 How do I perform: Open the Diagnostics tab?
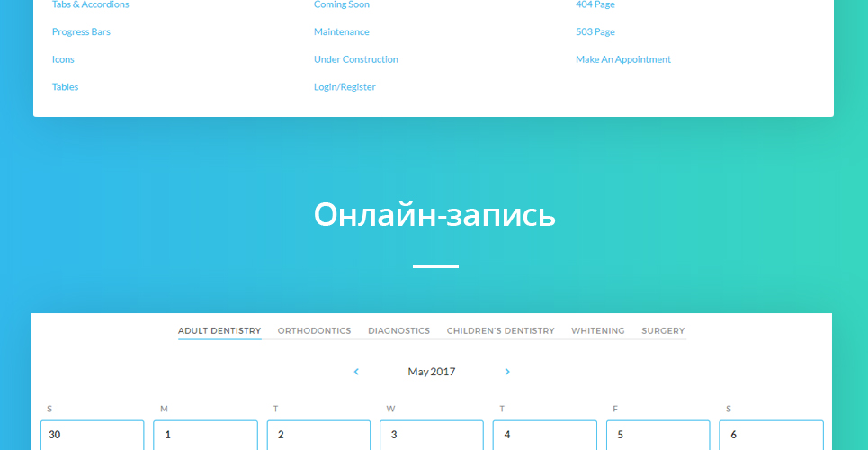coord(399,331)
